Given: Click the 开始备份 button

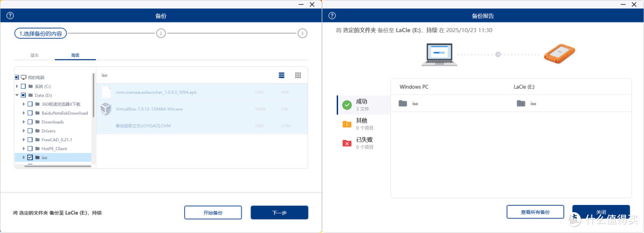Looking at the screenshot, I should (213, 213).
